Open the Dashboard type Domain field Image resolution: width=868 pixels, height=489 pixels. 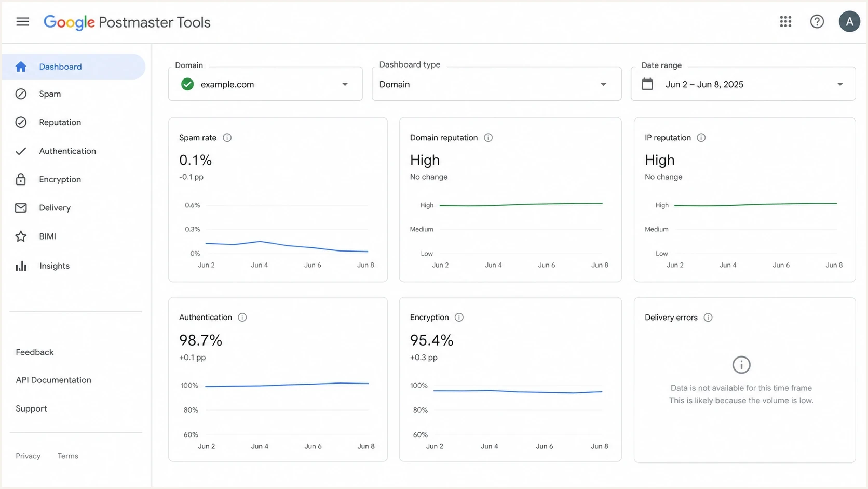click(x=496, y=84)
